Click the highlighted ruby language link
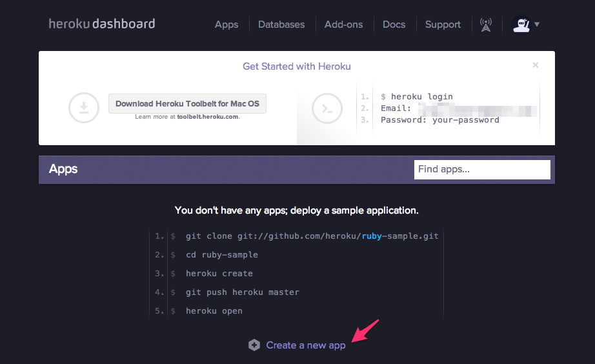Viewport: 595px width, 364px height. tap(372, 236)
